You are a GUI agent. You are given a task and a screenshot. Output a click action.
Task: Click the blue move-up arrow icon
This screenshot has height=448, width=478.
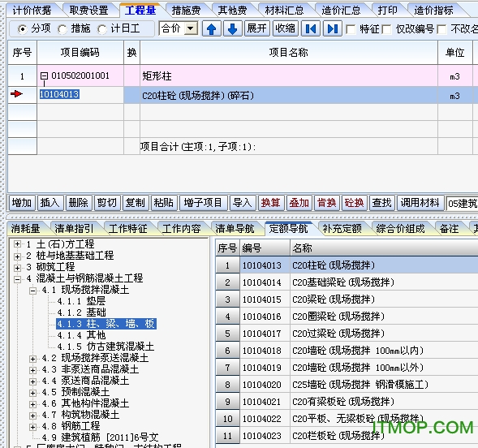point(211,29)
